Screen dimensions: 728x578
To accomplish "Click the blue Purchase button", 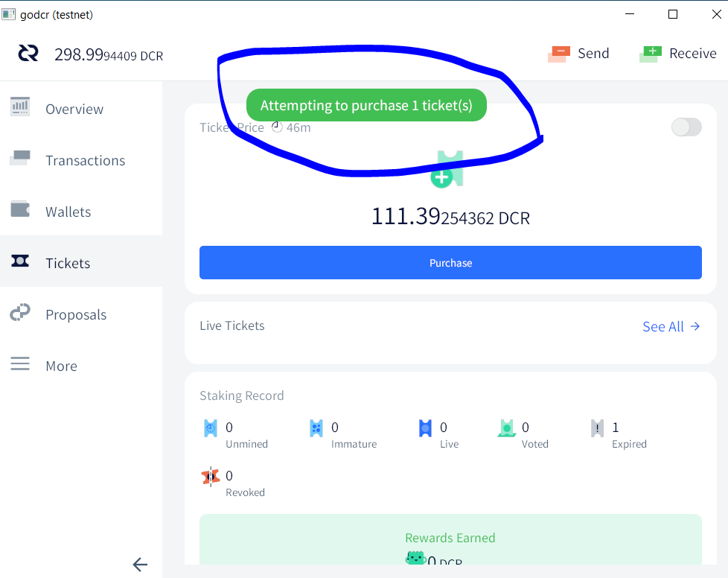I will tap(450, 262).
